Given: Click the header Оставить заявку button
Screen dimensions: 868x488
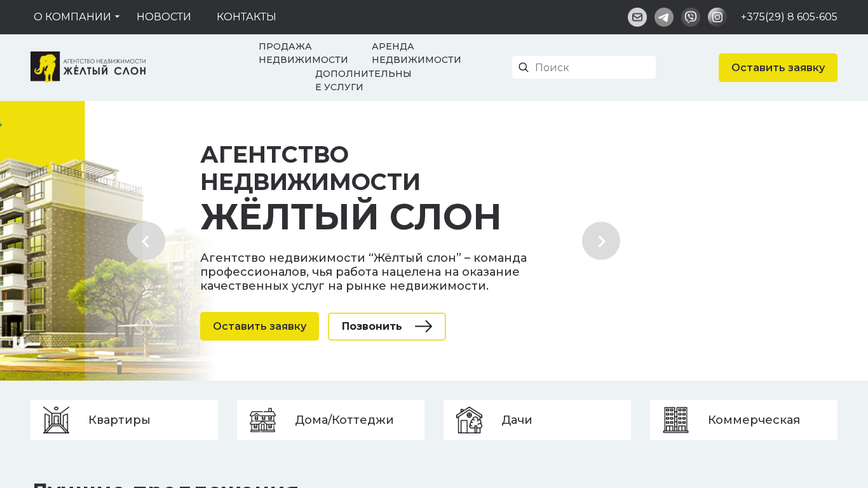Looking at the screenshot, I should point(778,67).
